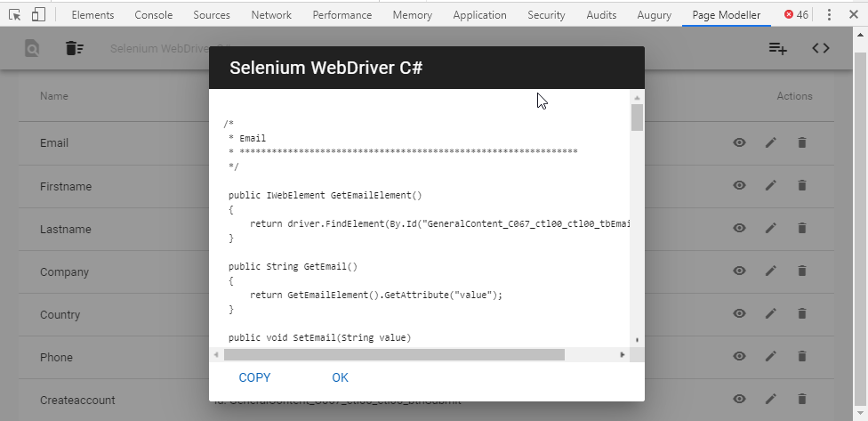
Task: Toggle the eye icon for Createaccount row
Action: coord(740,398)
